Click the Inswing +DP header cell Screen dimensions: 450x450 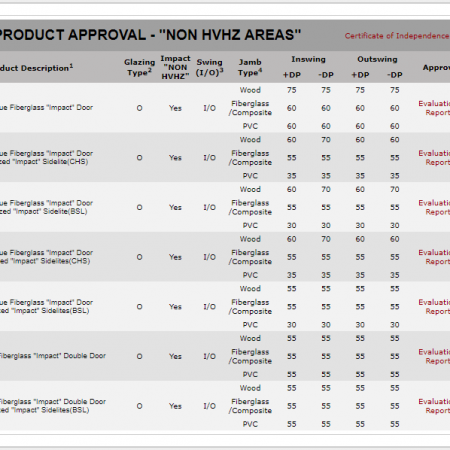click(x=292, y=75)
